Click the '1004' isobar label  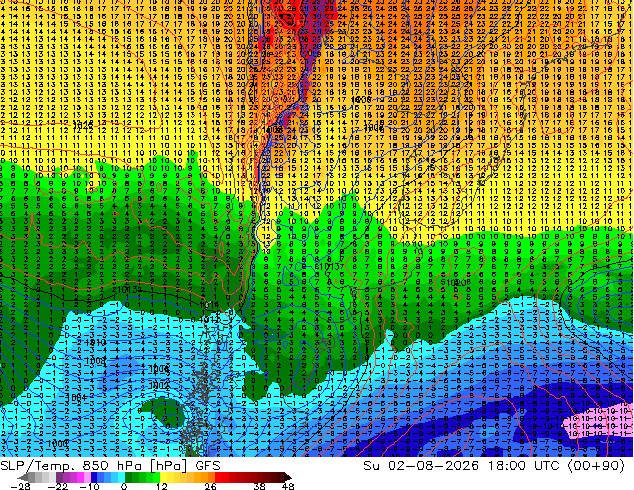[76, 397]
